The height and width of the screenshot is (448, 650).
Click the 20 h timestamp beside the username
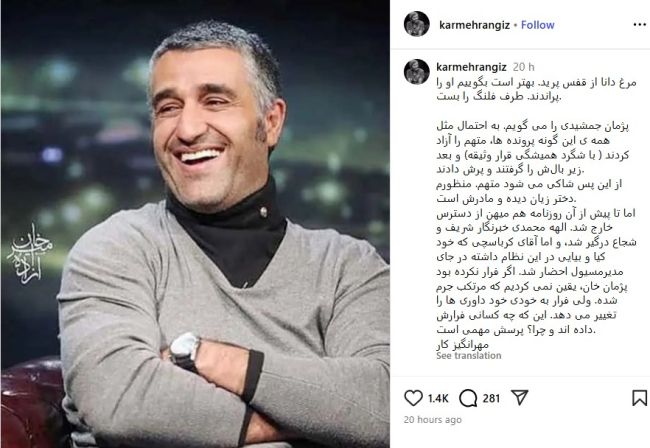(524, 67)
